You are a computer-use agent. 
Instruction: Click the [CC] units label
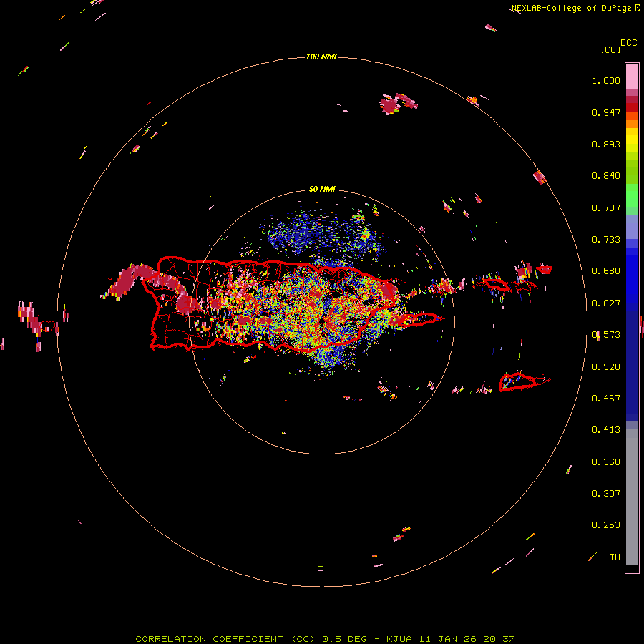pyautogui.click(x=610, y=49)
